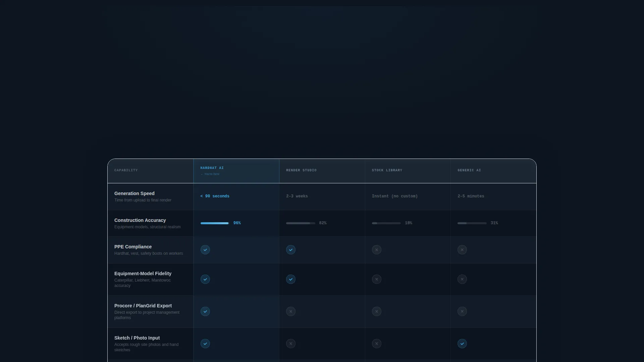This screenshot has width=644, height=362.
Task: Click the 82% accuracy value
Action: click(x=323, y=223)
